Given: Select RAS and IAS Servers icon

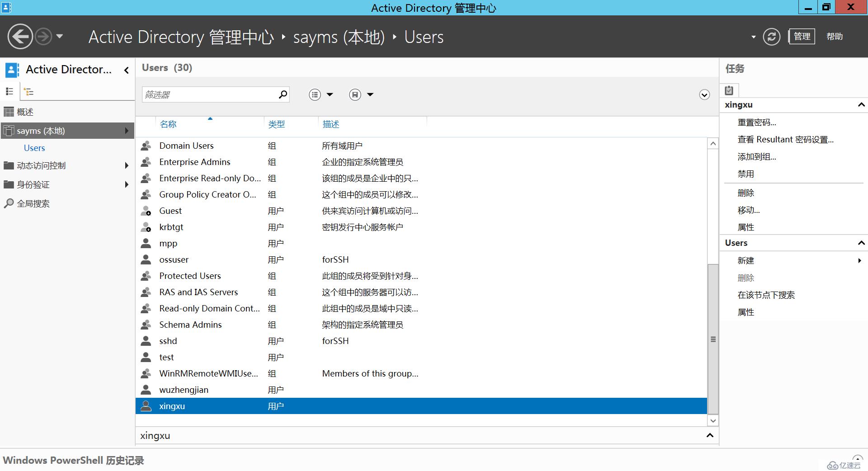Looking at the screenshot, I should pyautogui.click(x=146, y=292).
